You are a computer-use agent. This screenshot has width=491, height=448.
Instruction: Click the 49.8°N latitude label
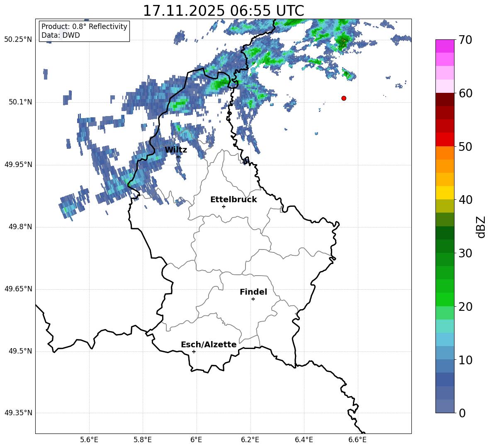click(20, 227)
